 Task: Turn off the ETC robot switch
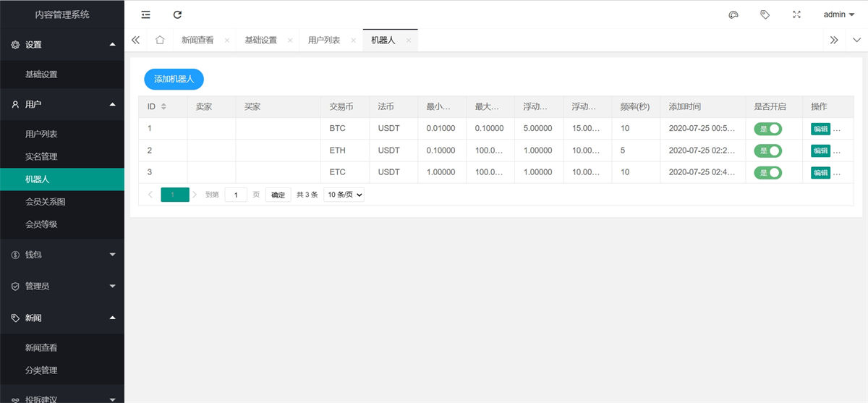coord(767,172)
